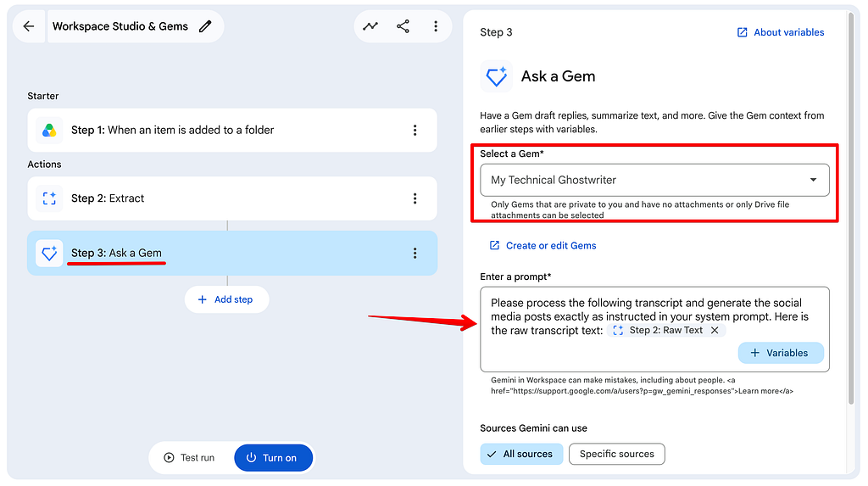Click the right panel vertical scrollbar
The height and width of the screenshot is (486, 868).
point(851,208)
